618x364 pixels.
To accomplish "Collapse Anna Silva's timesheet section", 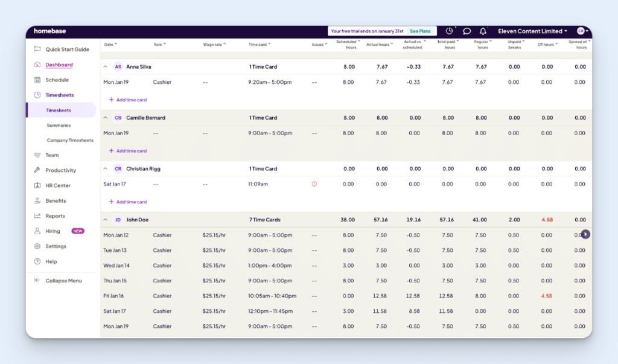I will (106, 66).
